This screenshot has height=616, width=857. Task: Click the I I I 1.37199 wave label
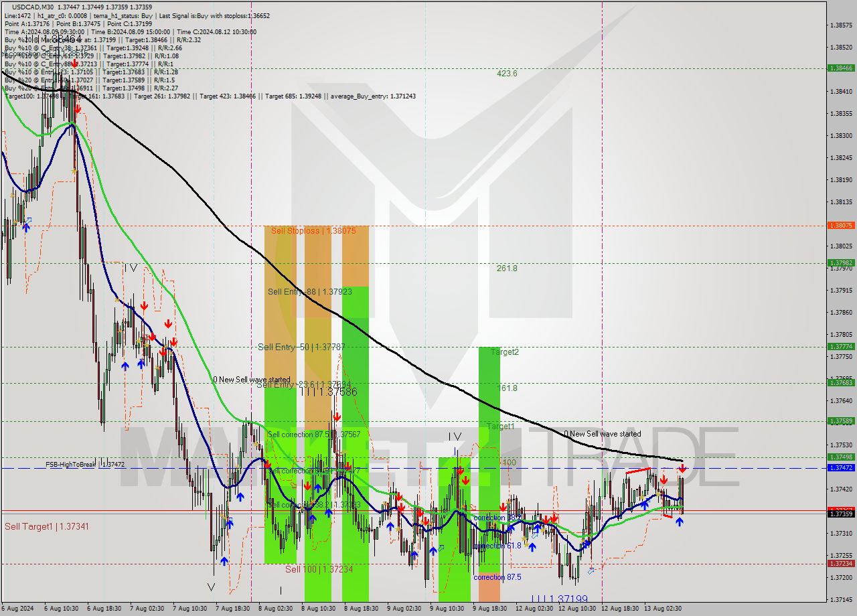point(560,599)
